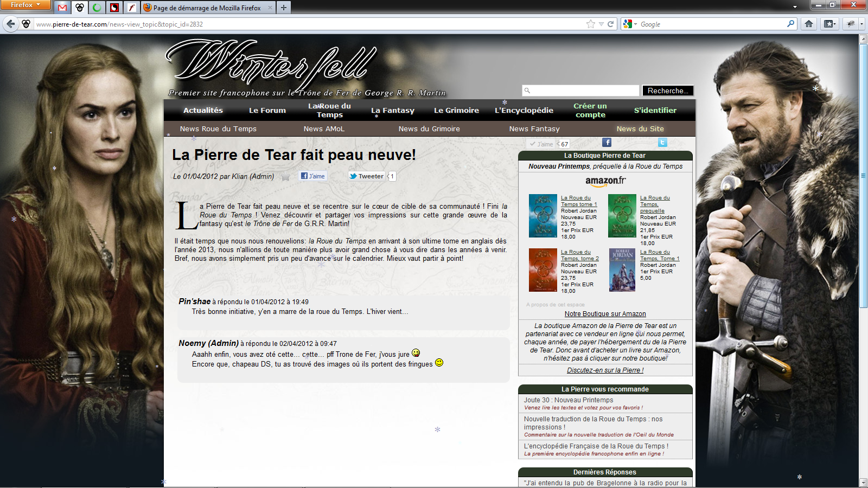Screen dimensions: 868x488
Task: Open the bookmarks menu button
Action: (829, 24)
